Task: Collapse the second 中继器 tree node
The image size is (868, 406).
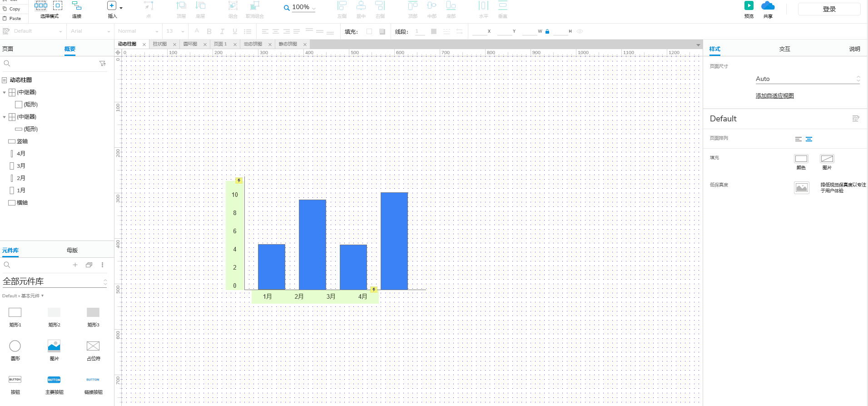Action: (5, 117)
